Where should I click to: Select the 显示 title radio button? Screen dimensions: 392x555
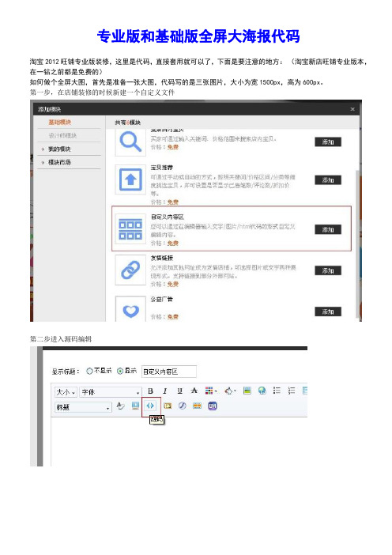click(x=120, y=371)
